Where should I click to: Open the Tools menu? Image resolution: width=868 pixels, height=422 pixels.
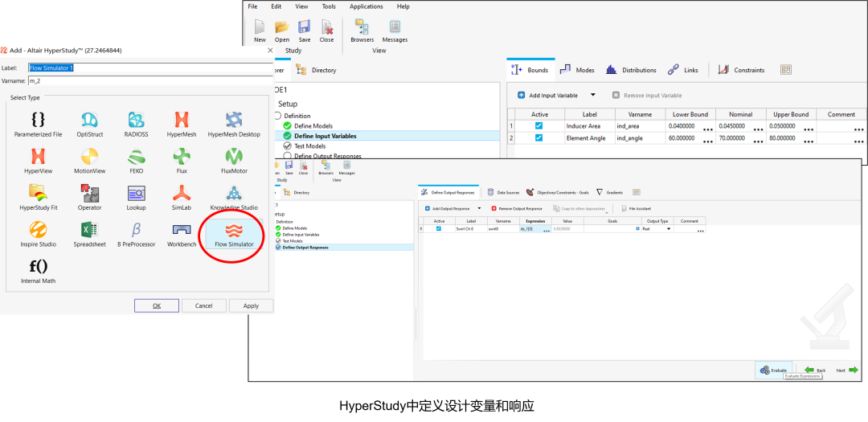(329, 6)
